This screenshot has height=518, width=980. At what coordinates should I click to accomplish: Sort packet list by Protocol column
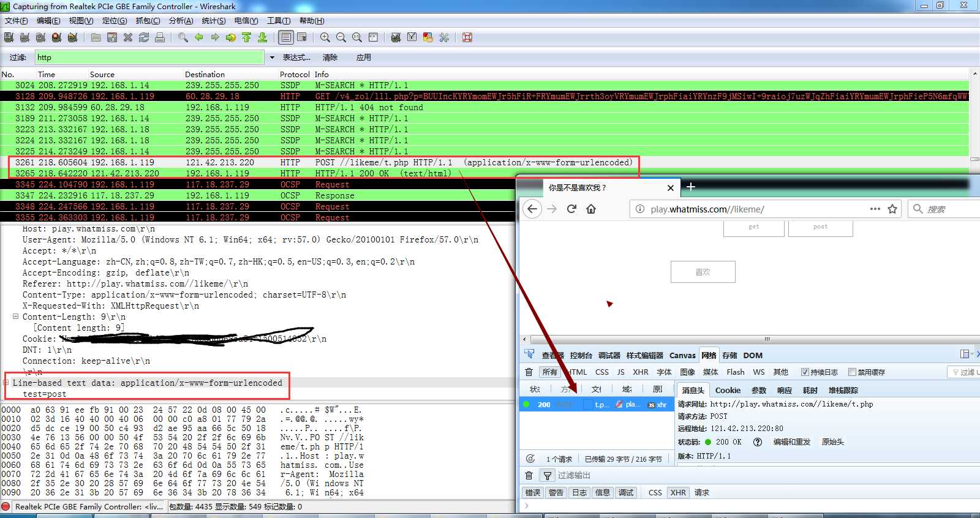click(x=295, y=74)
